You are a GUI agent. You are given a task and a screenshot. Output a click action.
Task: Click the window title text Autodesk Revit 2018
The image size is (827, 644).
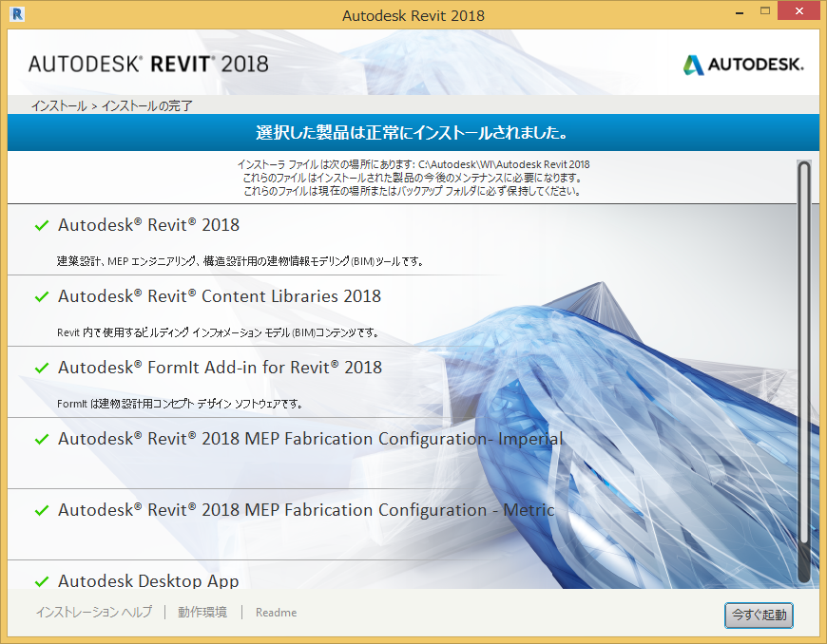tap(413, 15)
